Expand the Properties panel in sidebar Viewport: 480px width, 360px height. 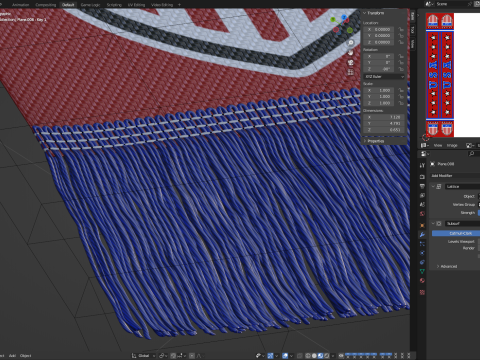tap(365, 141)
